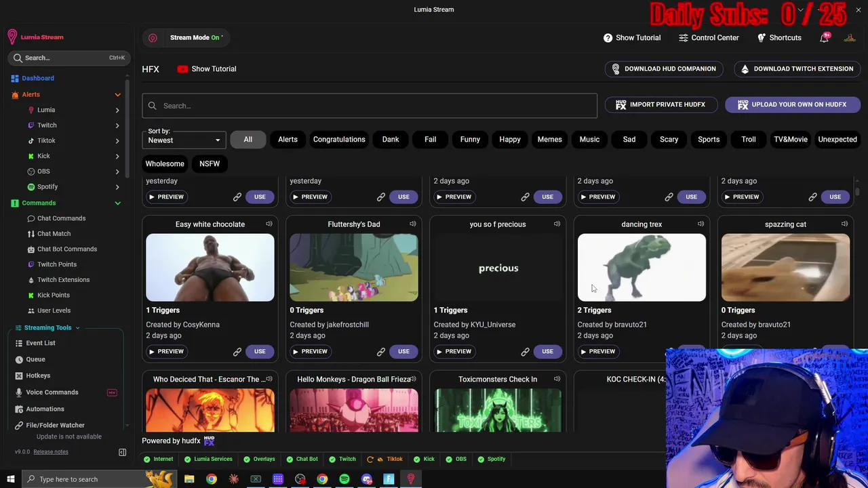The image size is (868, 488).
Task: Expand Tiktok alerts submenu
Action: point(117,140)
